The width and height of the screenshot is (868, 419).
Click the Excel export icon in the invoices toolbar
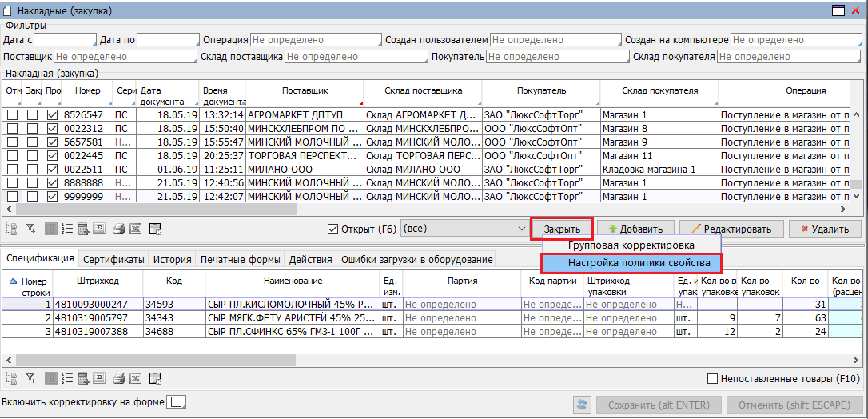pos(135,229)
